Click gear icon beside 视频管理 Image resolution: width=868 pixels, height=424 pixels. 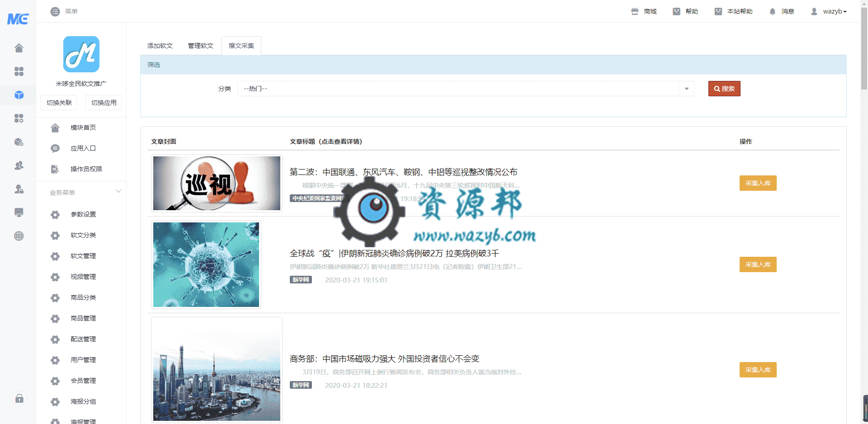point(55,277)
